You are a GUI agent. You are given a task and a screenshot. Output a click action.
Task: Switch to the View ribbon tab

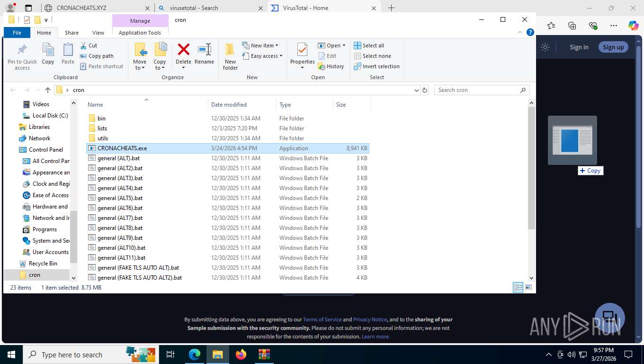tap(98, 33)
